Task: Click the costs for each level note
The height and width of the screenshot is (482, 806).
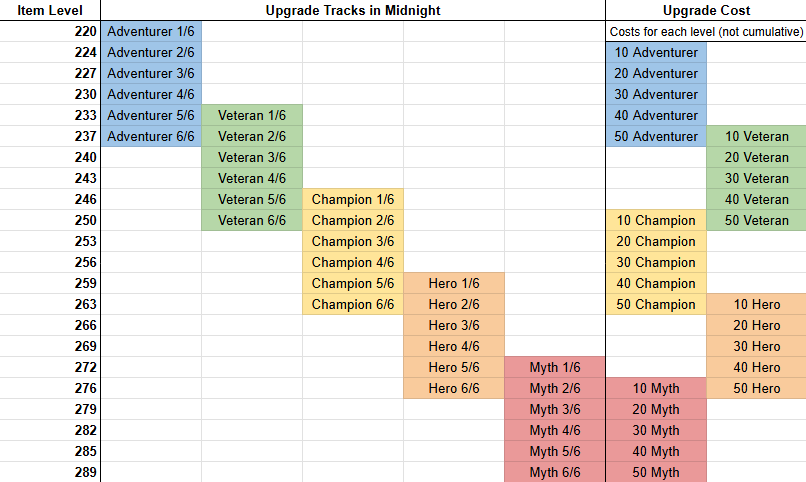Action: tap(706, 31)
